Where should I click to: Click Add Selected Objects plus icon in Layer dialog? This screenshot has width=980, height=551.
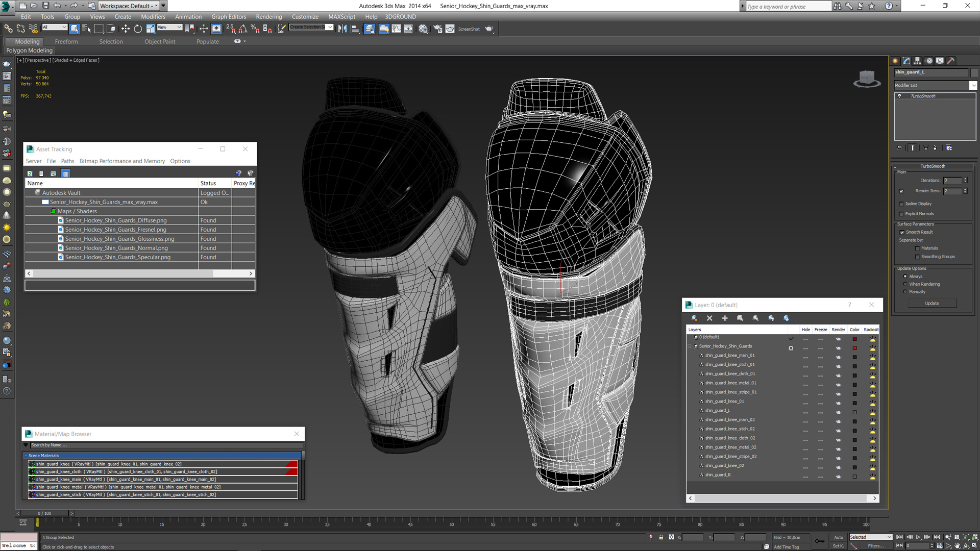[x=725, y=318]
